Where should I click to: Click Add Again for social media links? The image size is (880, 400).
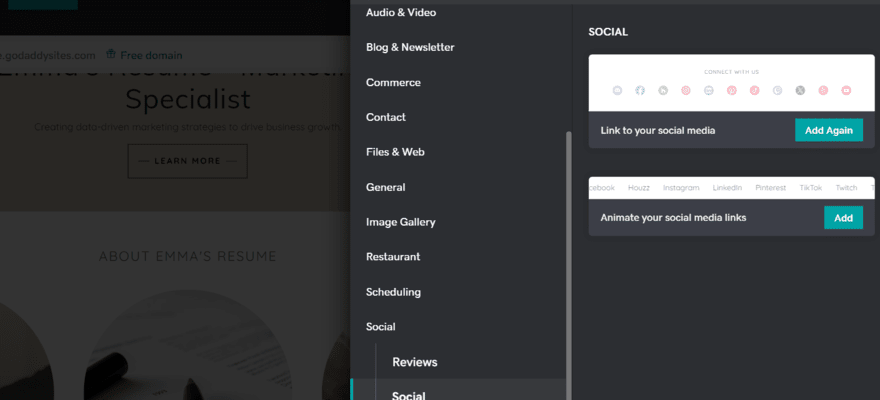pyautogui.click(x=829, y=130)
